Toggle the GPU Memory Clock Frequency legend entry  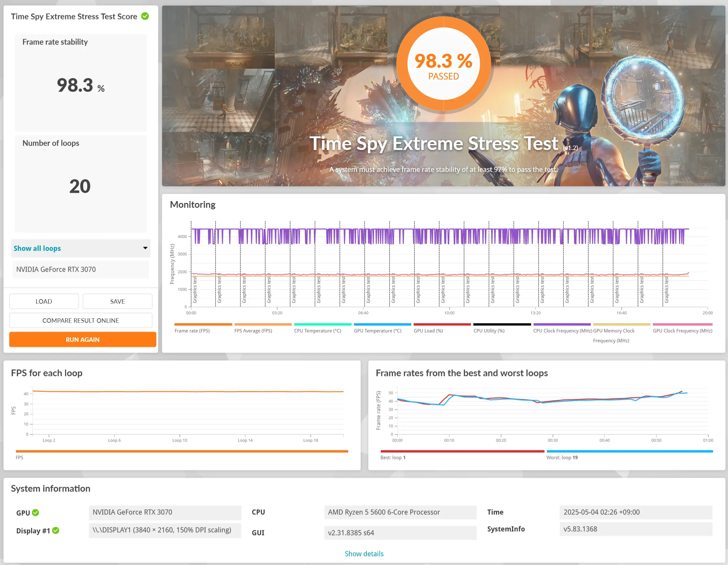[x=622, y=333]
